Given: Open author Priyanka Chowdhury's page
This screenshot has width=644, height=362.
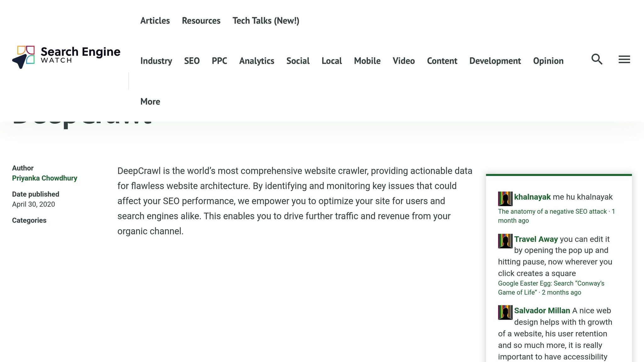Looking at the screenshot, I should click(x=45, y=178).
